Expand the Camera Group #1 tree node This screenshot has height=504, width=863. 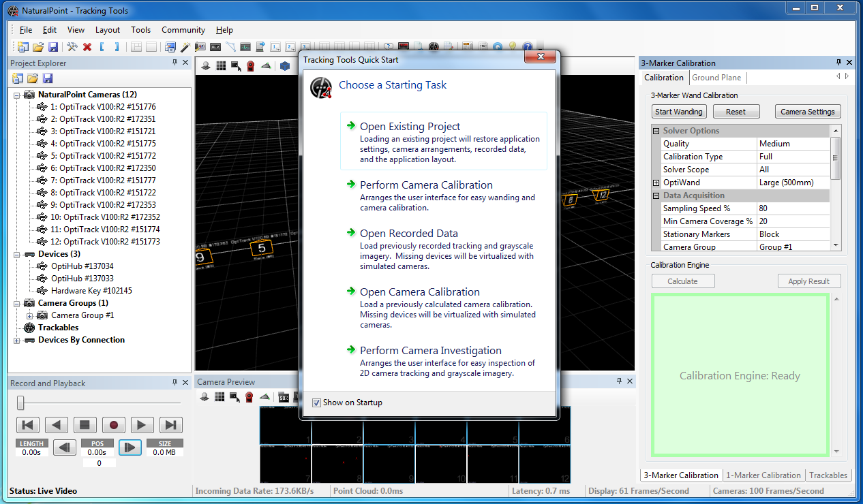[29, 315]
